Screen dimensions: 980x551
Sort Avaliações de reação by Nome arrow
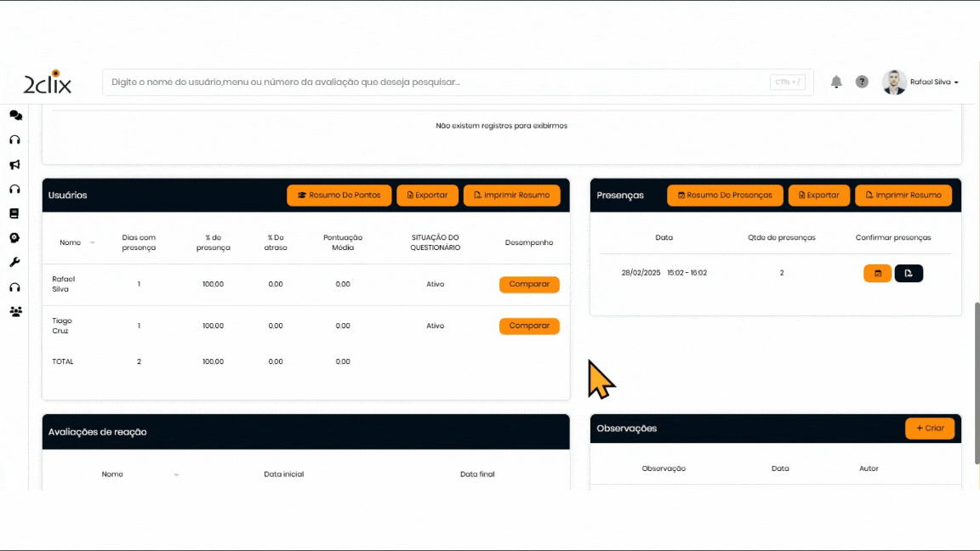tap(176, 474)
